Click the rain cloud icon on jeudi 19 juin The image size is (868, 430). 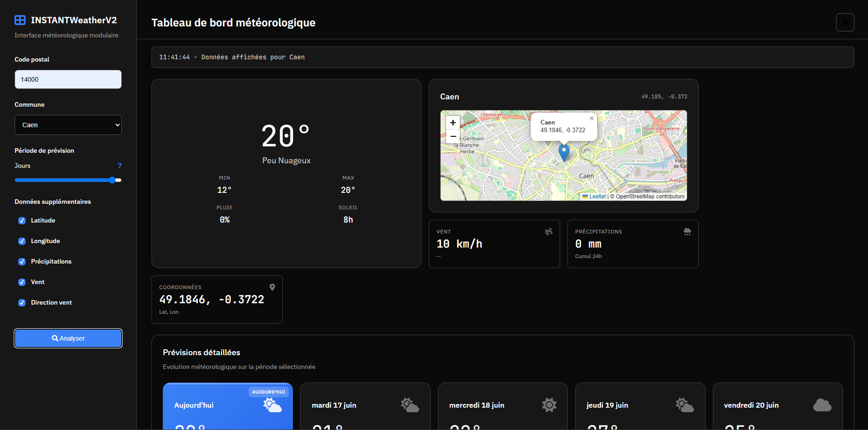pos(684,405)
